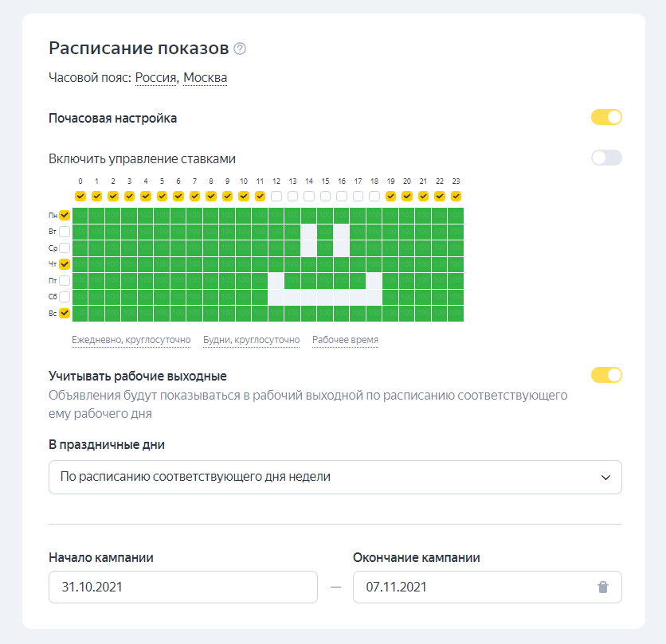Viewport: 666px width, 644px height.
Task: Apply Ежедневно, круглосуточно schedule preset
Action: coord(131,340)
